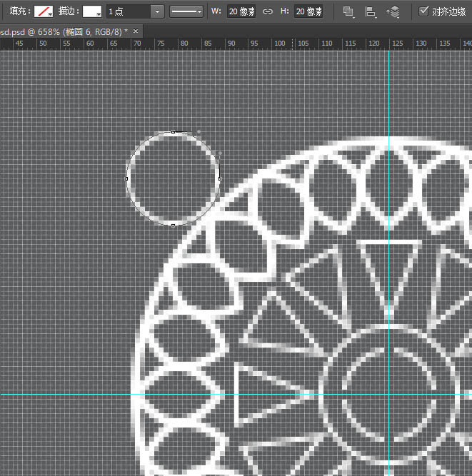Toggle the 对齐边缘 align edges checkbox

pyautogui.click(x=424, y=11)
